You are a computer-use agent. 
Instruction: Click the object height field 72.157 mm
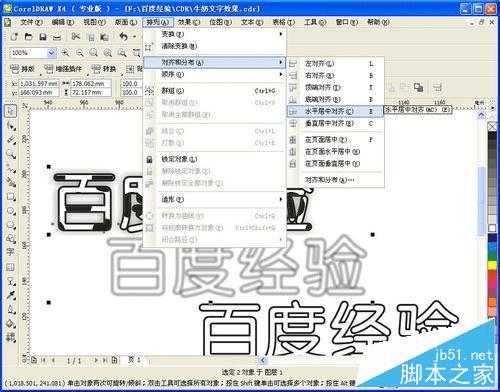click(x=91, y=92)
